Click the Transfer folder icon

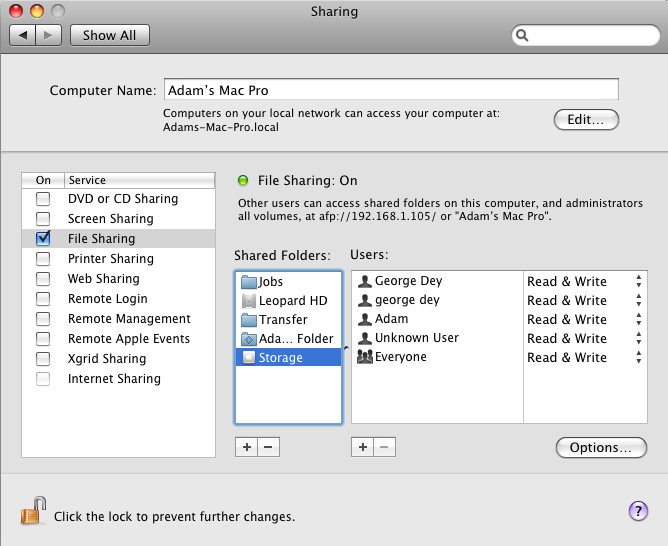click(249, 319)
